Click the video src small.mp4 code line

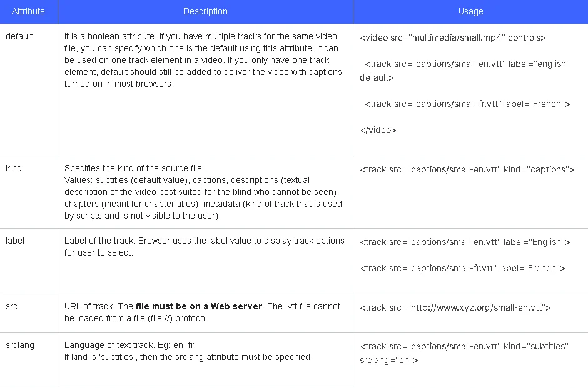pos(453,37)
